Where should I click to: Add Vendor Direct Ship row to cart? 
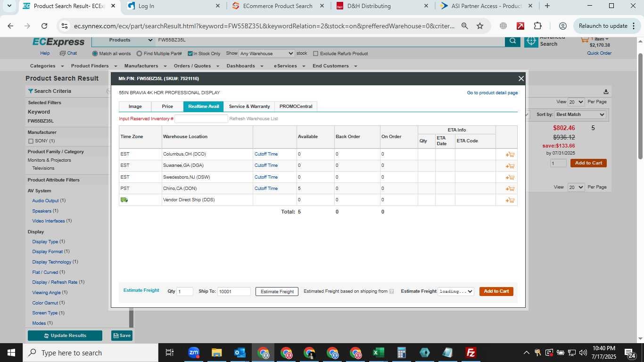tap(510, 200)
